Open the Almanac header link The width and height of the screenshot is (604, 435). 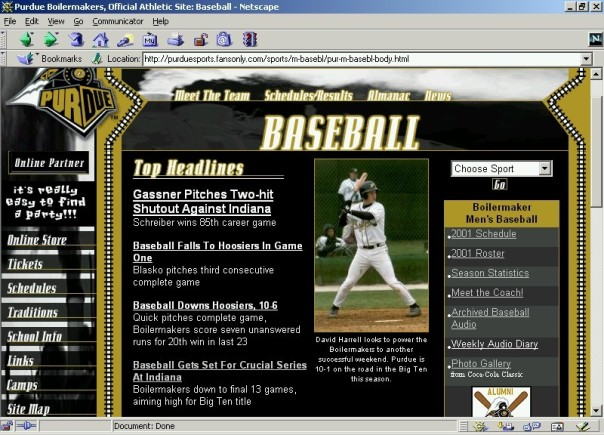(388, 95)
